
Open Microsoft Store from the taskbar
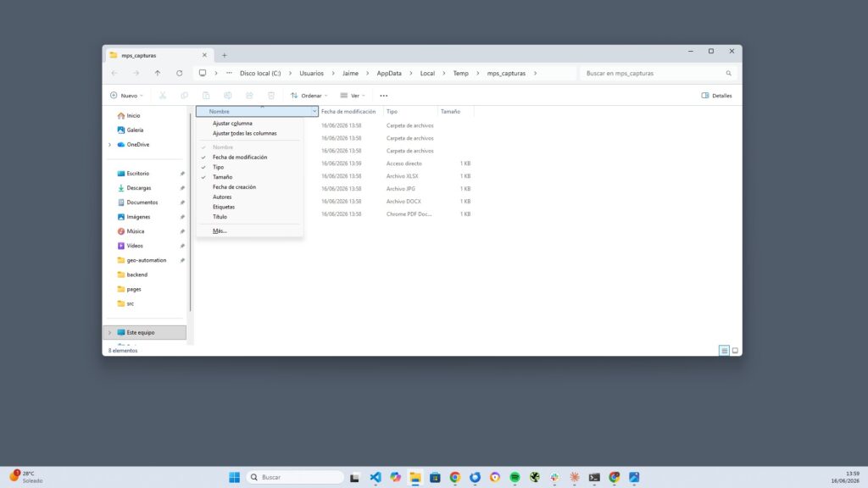coord(435,477)
